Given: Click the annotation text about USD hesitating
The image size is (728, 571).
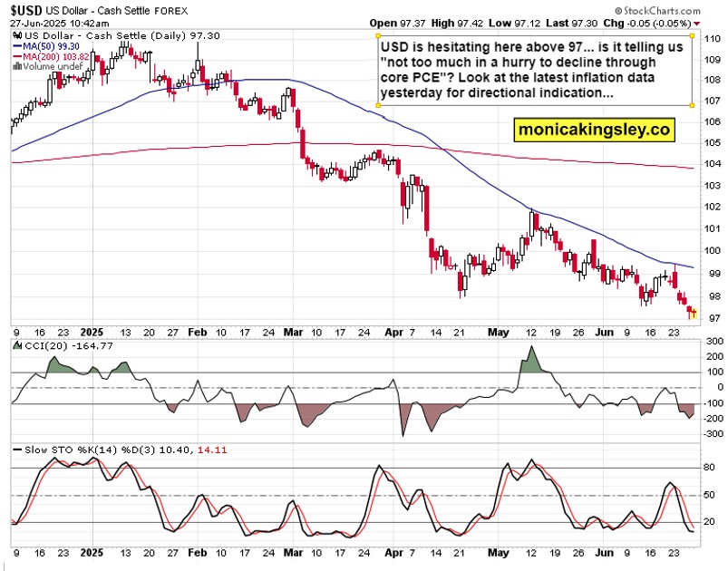Looking at the screenshot, I should (x=531, y=70).
